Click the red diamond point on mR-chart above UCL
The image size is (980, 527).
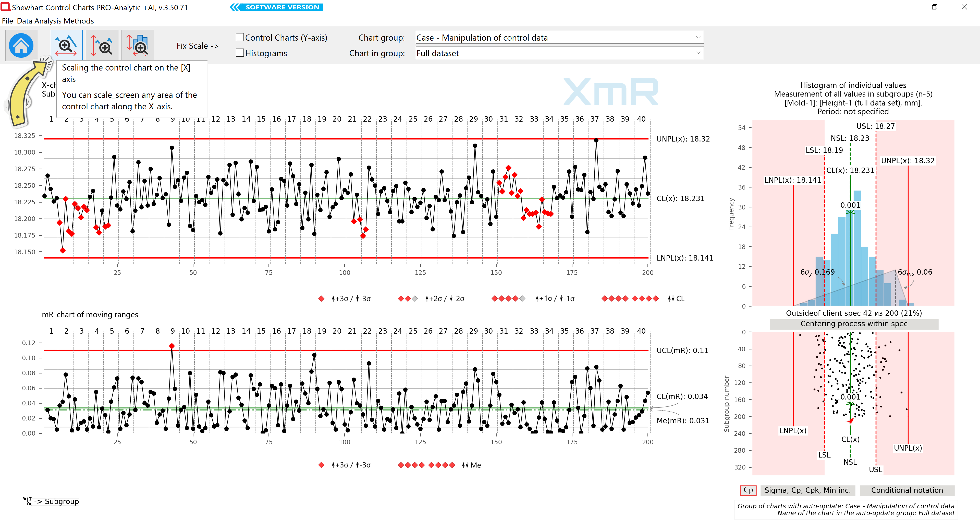pyautogui.click(x=172, y=346)
